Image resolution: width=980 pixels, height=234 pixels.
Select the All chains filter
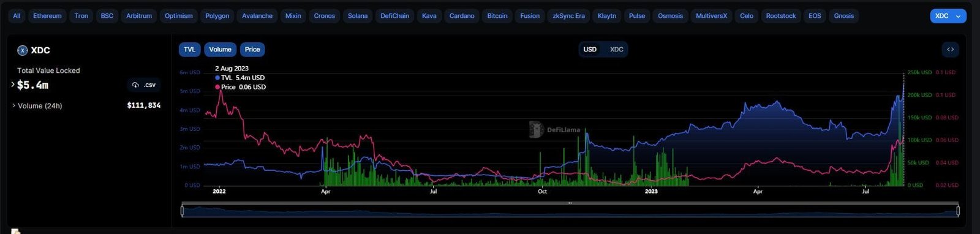17,16
